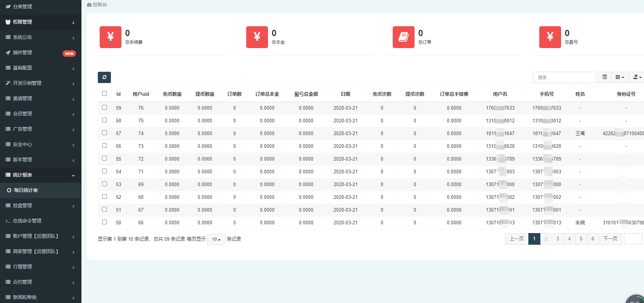Select the checkbox for row Id 59
This screenshot has width=644, height=303.
coord(104,107)
